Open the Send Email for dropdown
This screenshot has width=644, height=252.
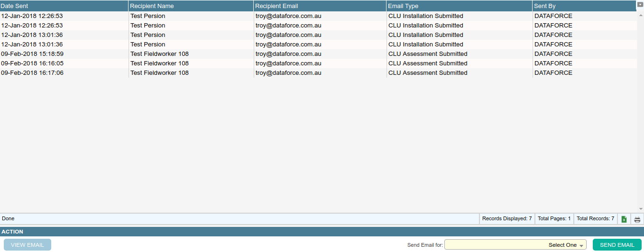pos(515,245)
